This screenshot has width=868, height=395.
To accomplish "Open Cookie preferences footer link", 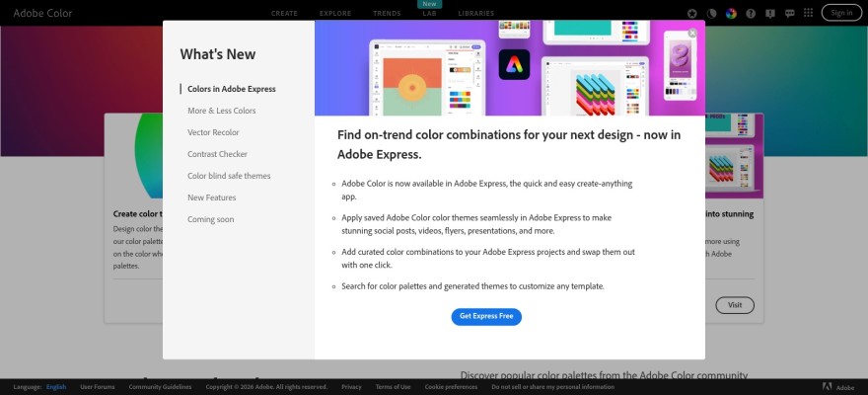I will 451,387.
